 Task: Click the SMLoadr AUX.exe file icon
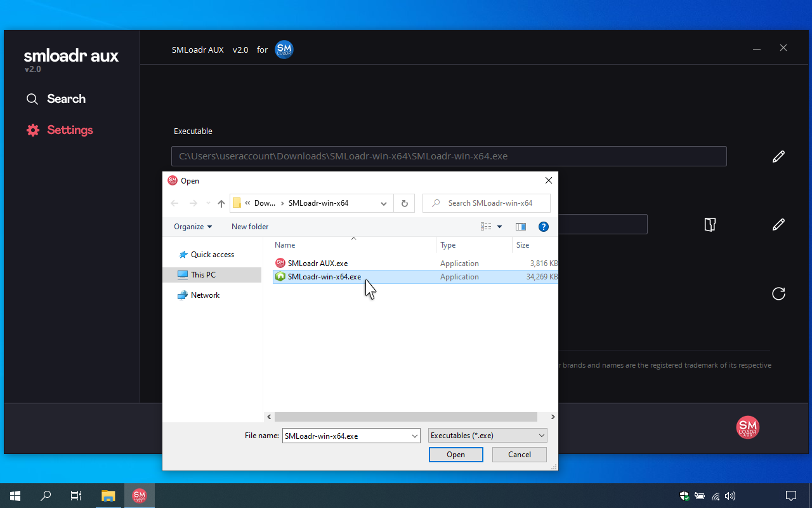click(280, 263)
